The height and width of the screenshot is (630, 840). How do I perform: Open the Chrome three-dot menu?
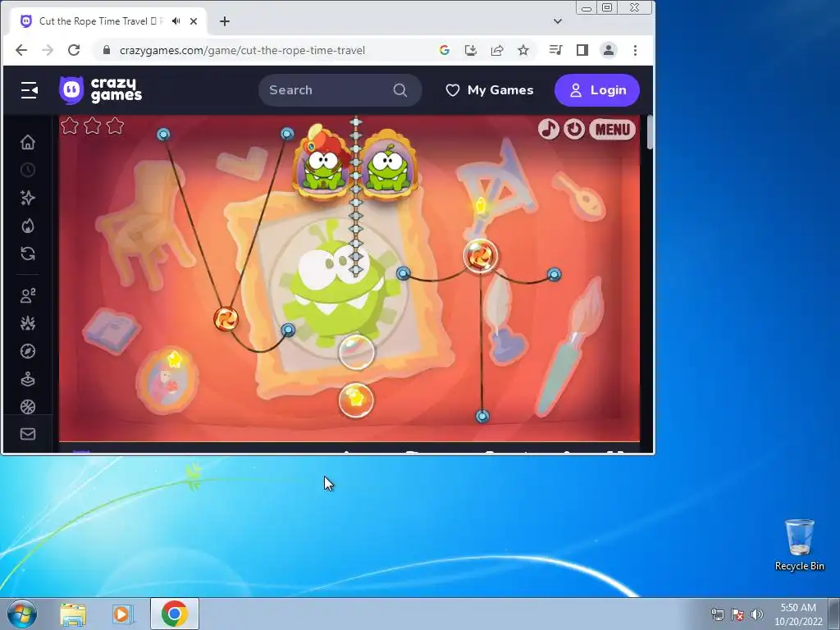point(636,50)
